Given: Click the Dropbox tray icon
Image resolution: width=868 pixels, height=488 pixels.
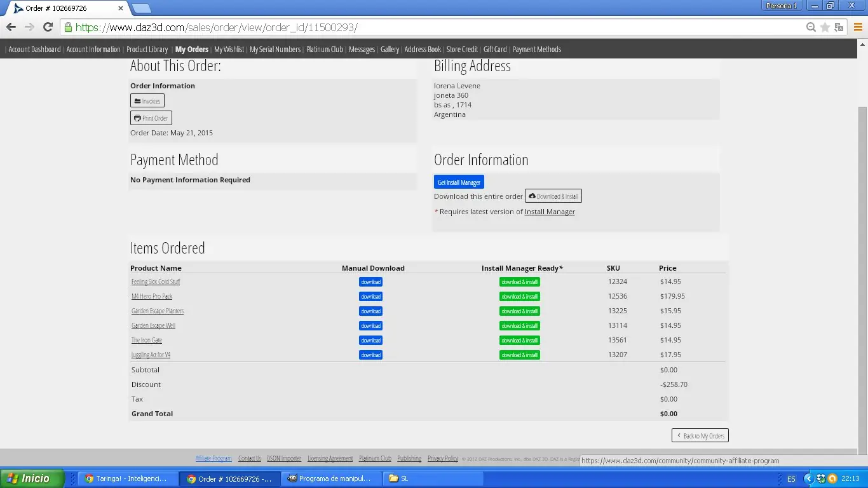Looking at the screenshot, I should coord(821,478).
